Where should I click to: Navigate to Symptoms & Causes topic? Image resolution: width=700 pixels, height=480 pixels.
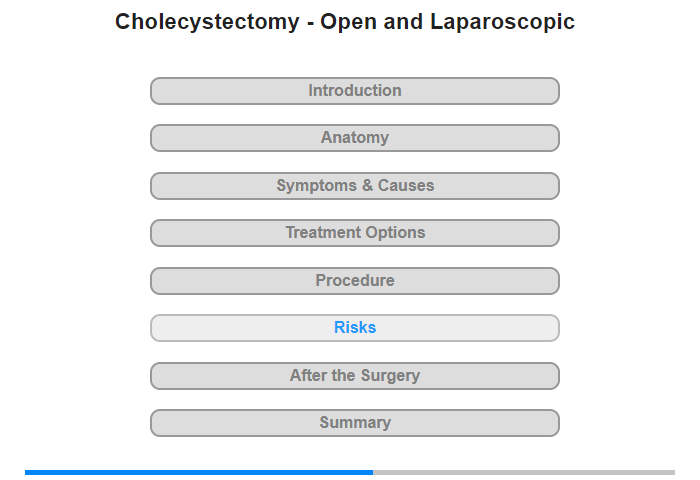pyautogui.click(x=355, y=186)
